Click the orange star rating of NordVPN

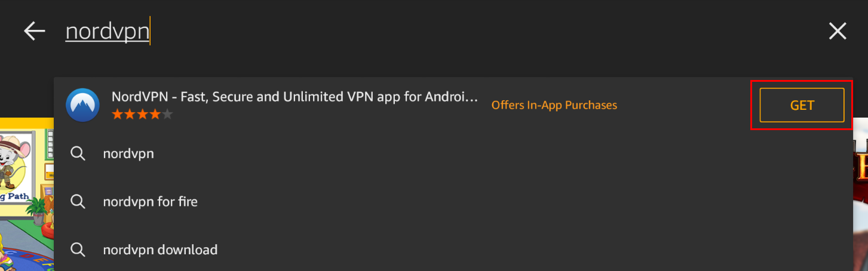[142, 114]
